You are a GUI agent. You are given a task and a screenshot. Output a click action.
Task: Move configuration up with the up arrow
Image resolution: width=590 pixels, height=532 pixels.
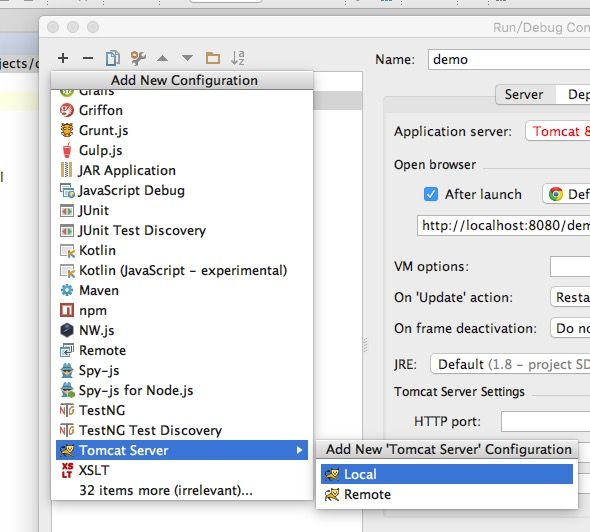point(163,58)
